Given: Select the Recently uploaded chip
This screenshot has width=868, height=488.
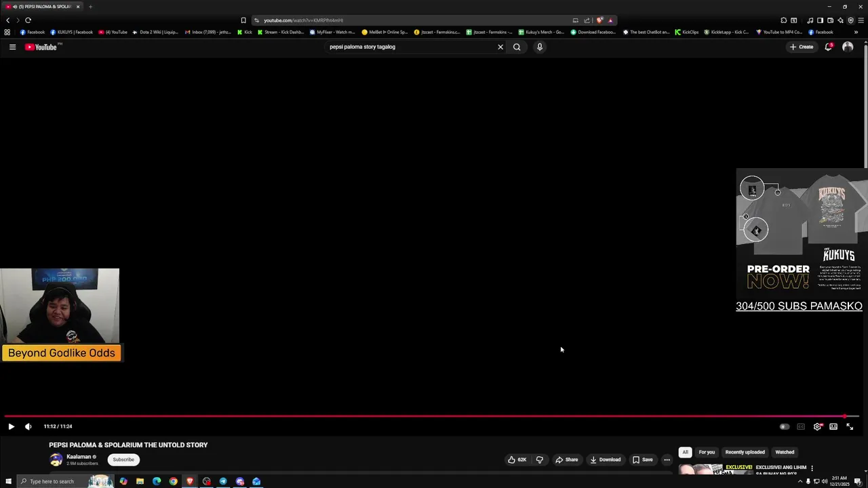Looking at the screenshot, I should click(x=745, y=452).
